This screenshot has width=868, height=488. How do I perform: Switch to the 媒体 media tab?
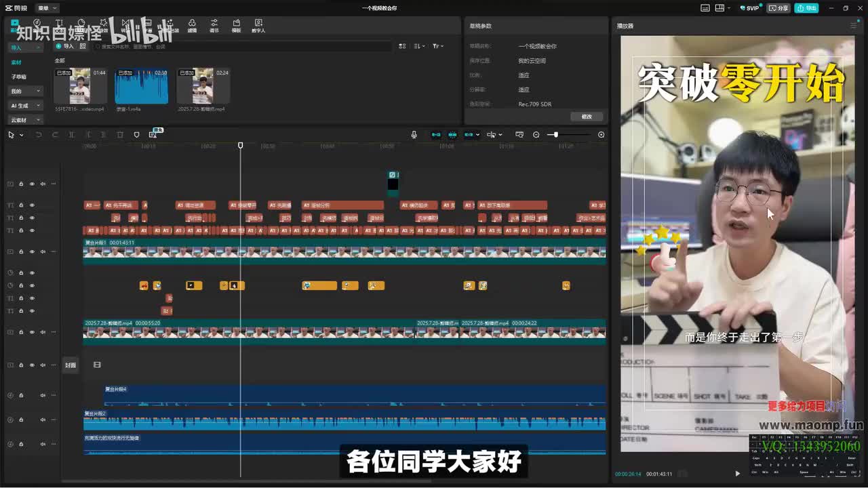point(15,26)
